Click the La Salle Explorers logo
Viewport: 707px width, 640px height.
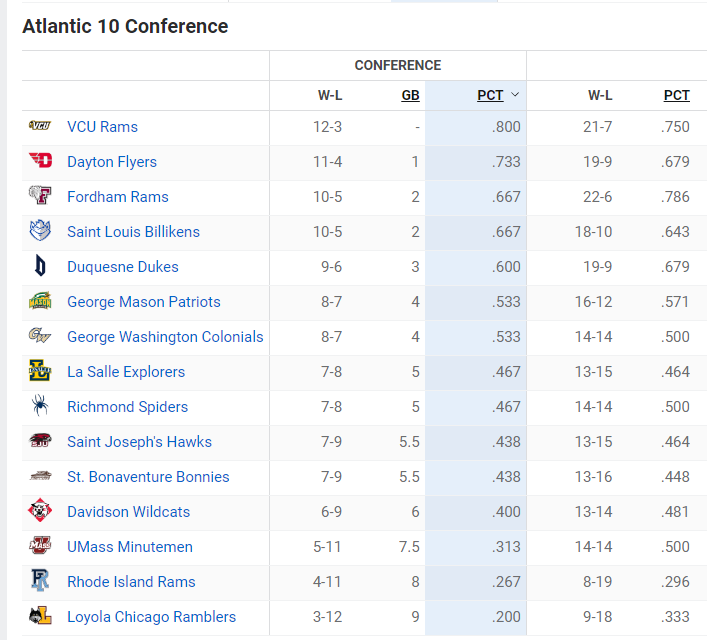[x=40, y=370]
